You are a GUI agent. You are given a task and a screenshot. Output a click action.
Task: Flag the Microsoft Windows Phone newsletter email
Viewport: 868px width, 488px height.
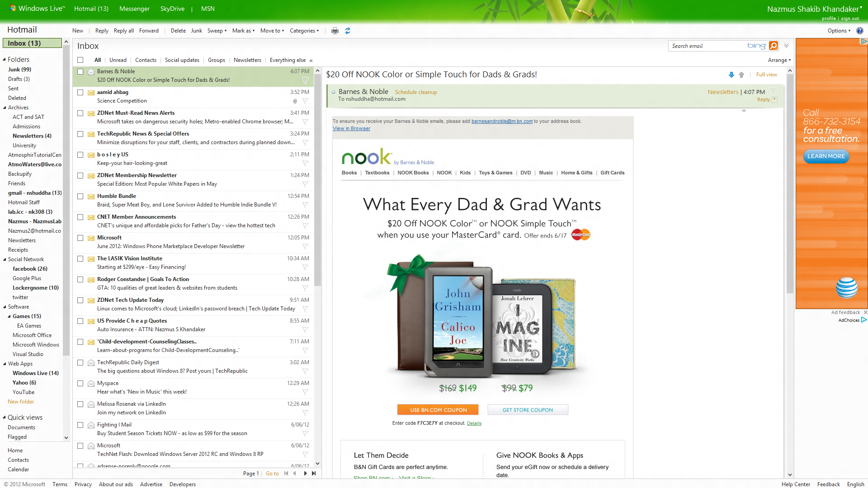305,247
